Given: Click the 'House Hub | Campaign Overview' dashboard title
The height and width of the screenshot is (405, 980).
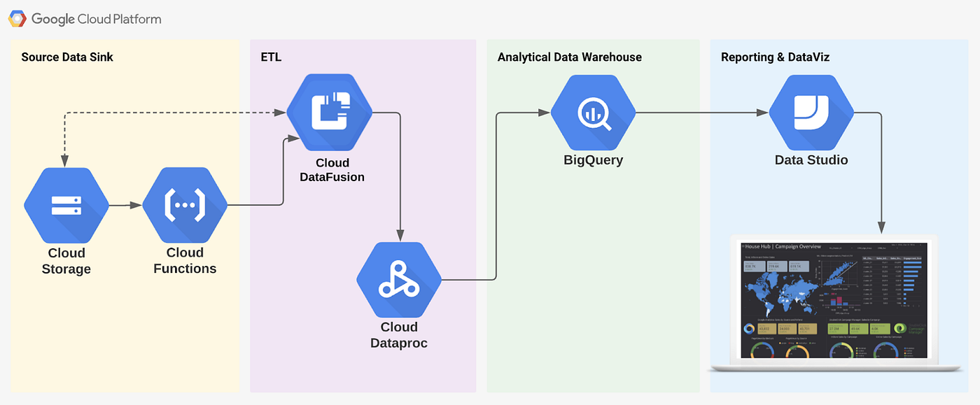Looking at the screenshot, I should (783, 246).
